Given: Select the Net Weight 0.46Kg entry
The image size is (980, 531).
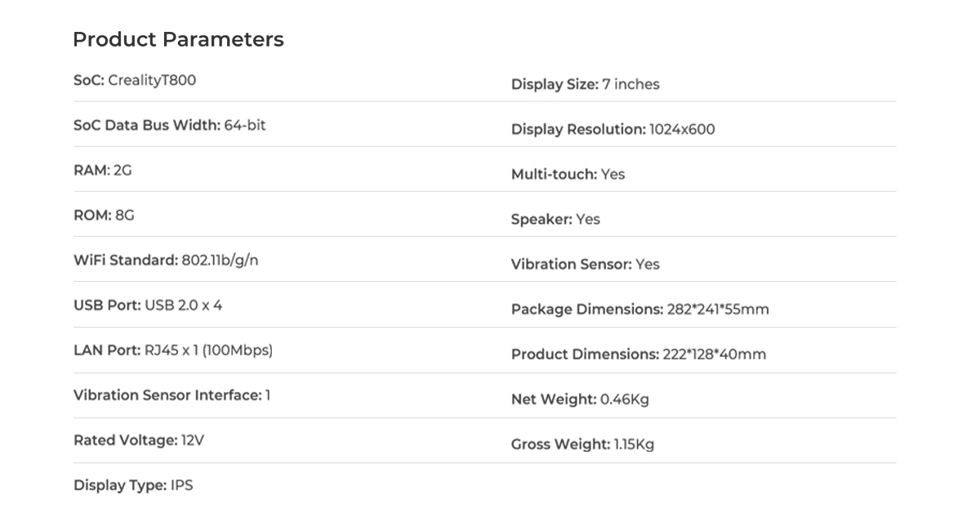Looking at the screenshot, I should pyautogui.click(x=581, y=399).
